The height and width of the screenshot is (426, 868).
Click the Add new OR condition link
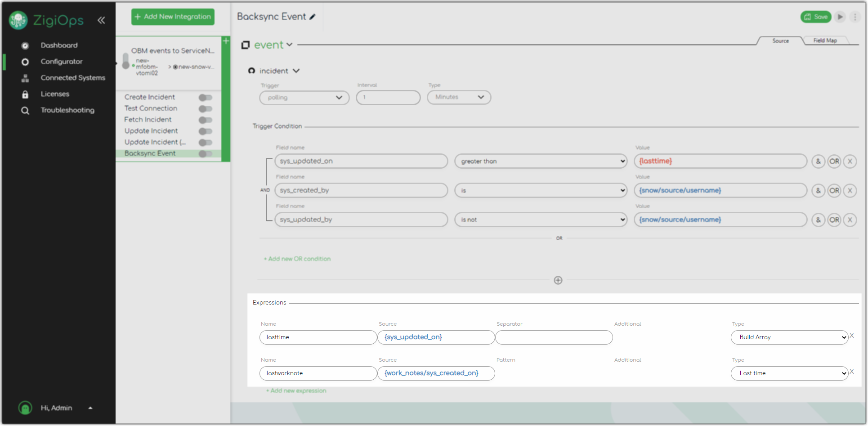[x=297, y=259]
